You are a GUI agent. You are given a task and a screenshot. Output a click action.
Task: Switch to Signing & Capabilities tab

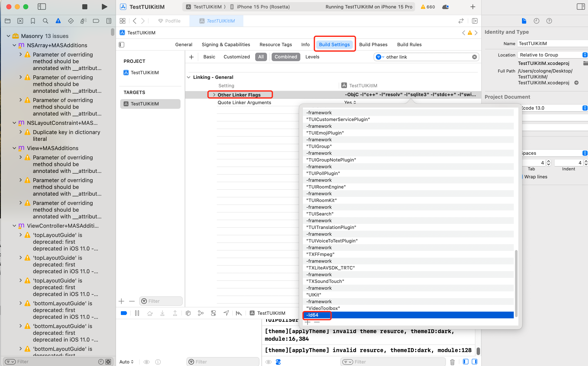tap(226, 44)
